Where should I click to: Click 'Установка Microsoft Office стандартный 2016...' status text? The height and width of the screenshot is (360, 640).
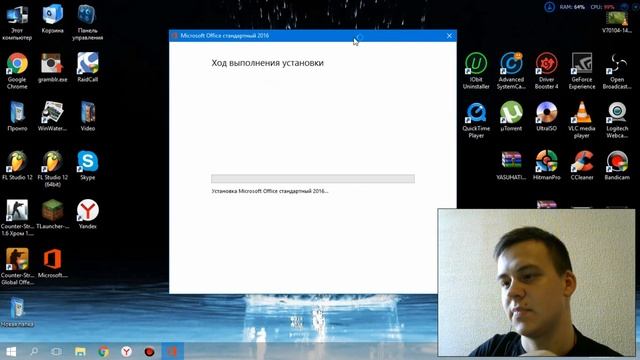269,191
